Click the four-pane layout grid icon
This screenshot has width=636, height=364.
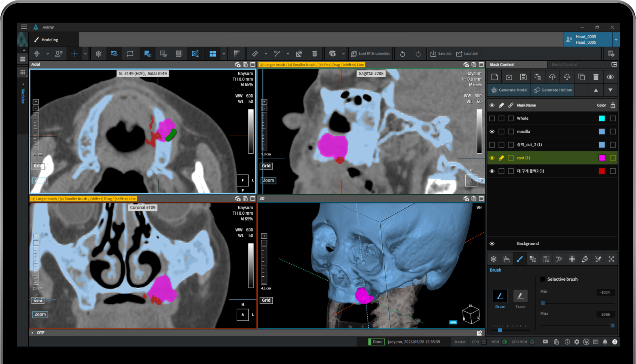pyautogui.click(x=213, y=53)
